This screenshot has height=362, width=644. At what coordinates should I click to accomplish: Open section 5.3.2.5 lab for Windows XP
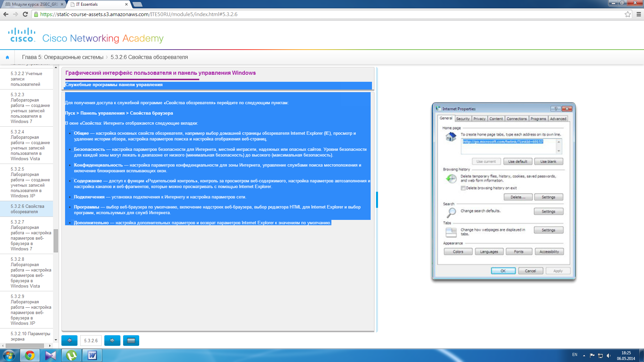pyautogui.click(x=27, y=182)
